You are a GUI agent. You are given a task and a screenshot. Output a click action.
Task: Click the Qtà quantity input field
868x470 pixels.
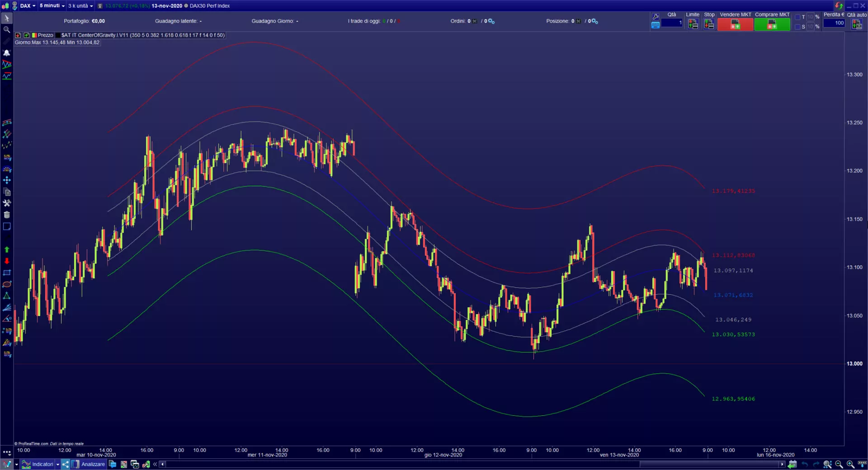[x=672, y=23]
